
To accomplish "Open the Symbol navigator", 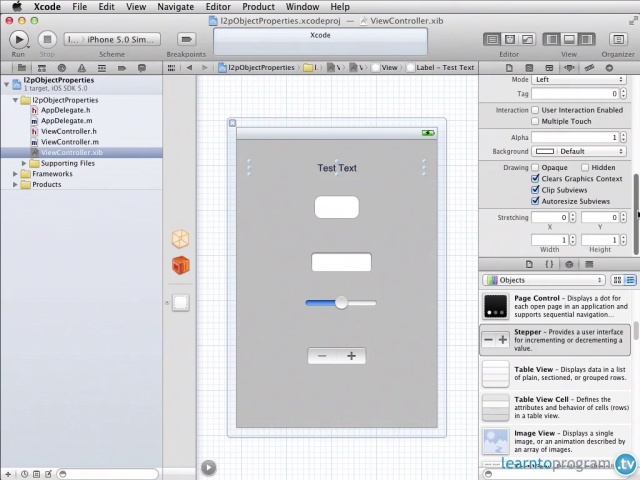I will coord(42,68).
